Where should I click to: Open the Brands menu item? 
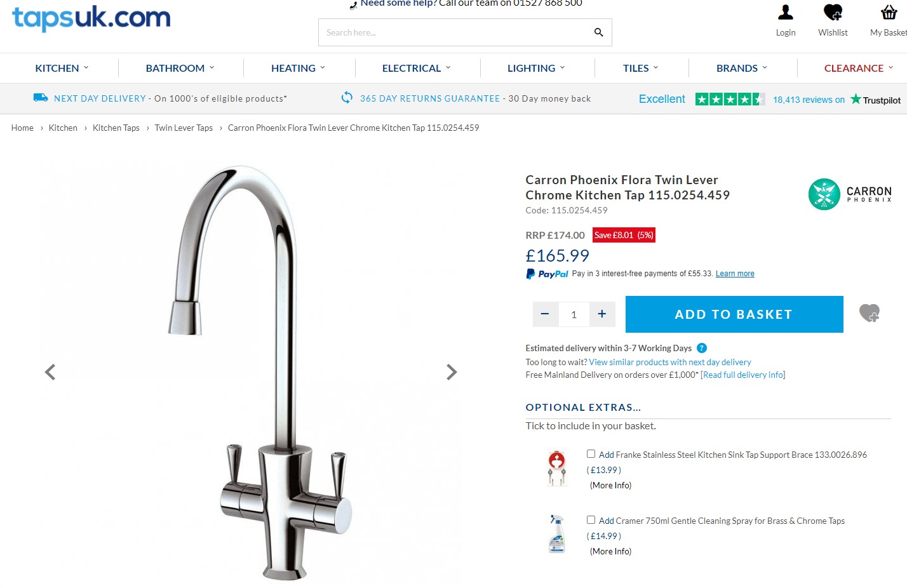click(x=742, y=68)
